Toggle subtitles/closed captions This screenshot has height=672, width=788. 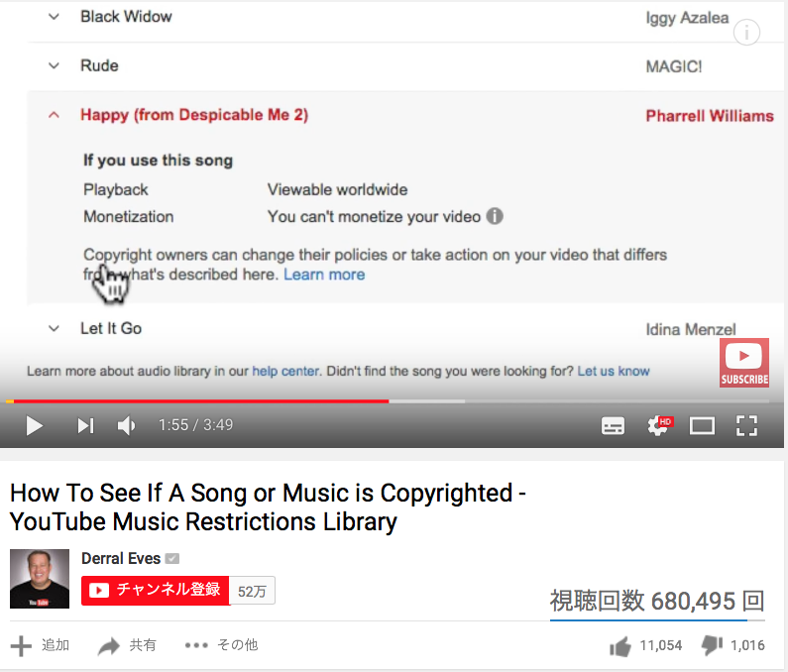613,426
